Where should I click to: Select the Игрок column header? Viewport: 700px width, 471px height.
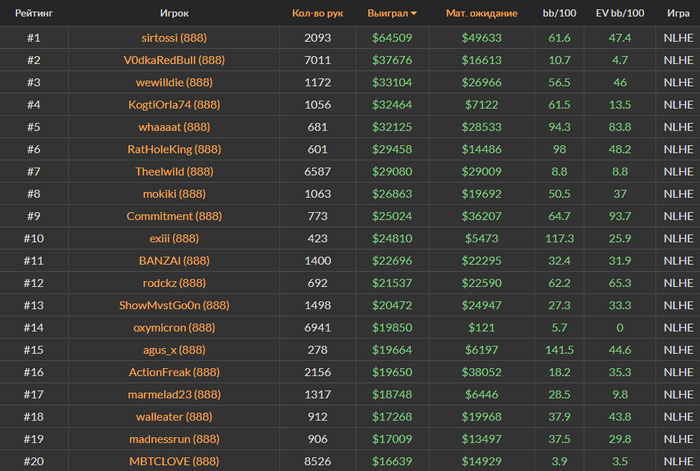(x=174, y=13)
